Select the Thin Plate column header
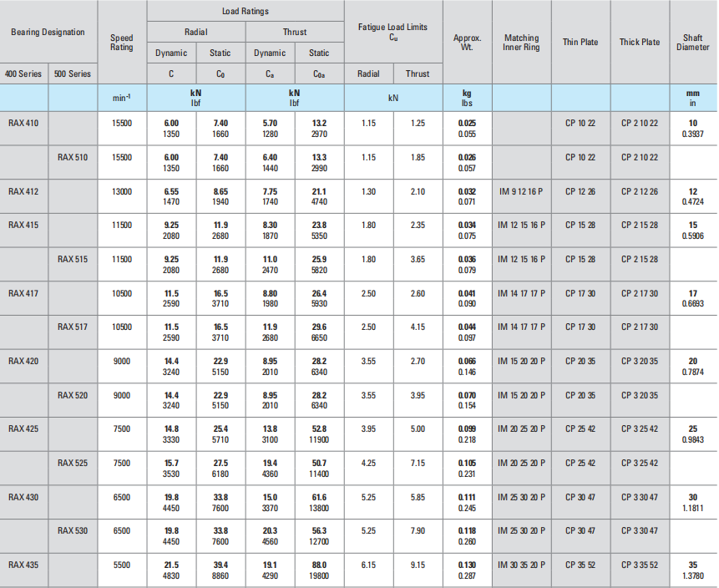 580,43
